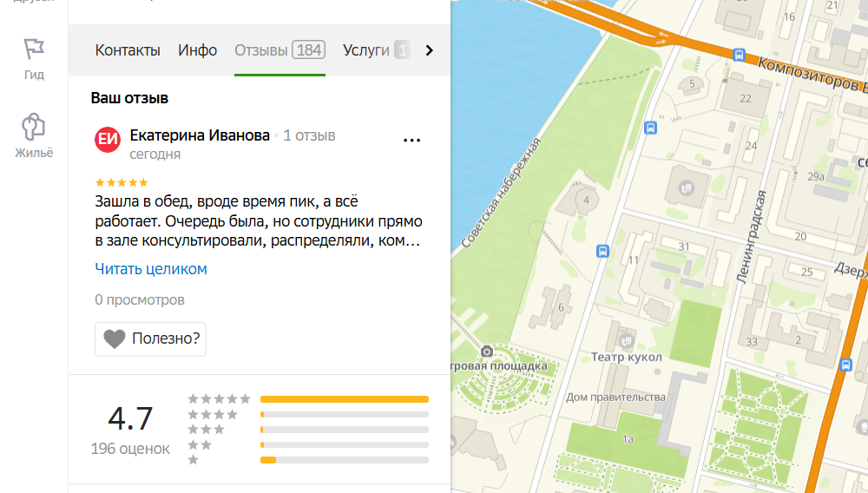Open the Гид section in sidebar

34,59
